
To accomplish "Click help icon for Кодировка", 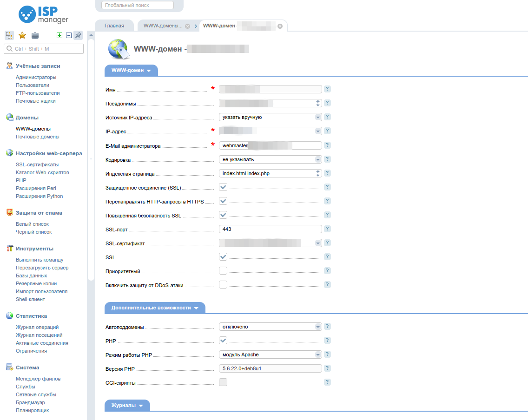I will [x=327, y=159].
